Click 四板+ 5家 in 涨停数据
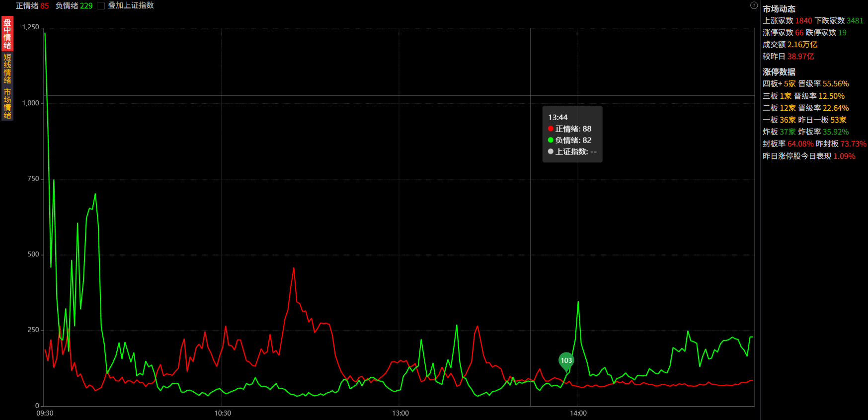Image resolution: width=868 pixels, height=420 pixels. [x=779, y=84]
